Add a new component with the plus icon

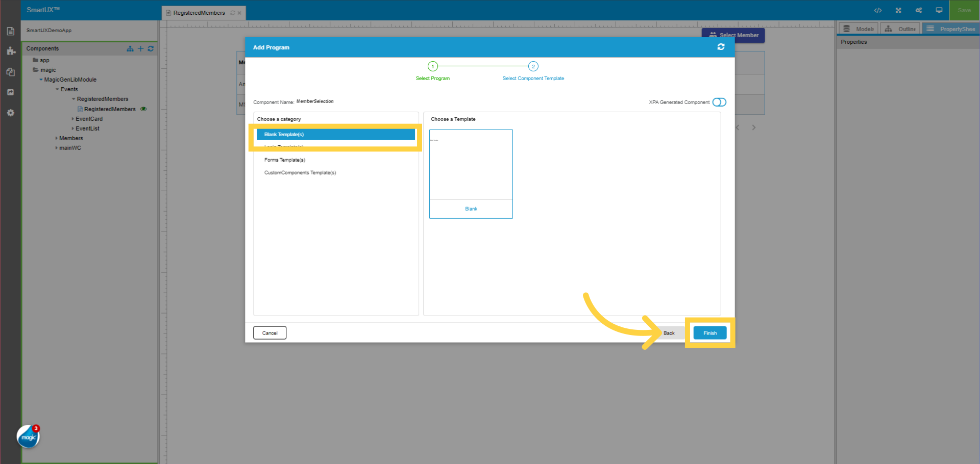140,48
